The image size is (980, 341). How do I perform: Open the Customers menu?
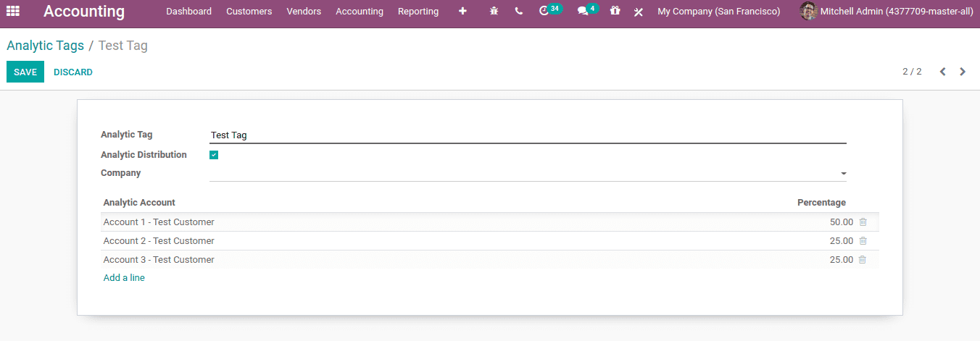click(249, 12)
